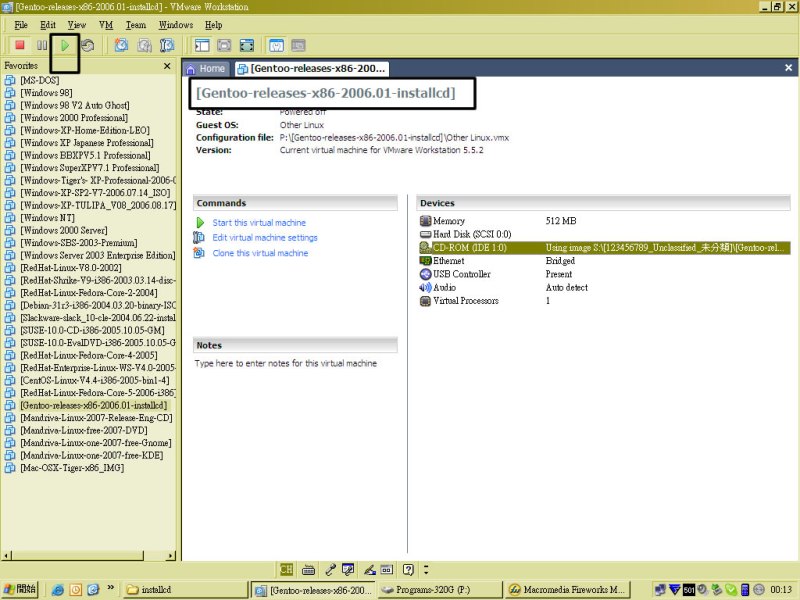Switch to installcd folder taskbar button
800x600 pixels.
185,590
